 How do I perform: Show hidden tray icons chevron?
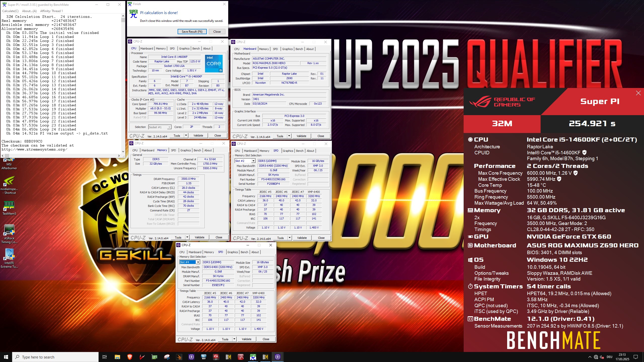point(590,357)
